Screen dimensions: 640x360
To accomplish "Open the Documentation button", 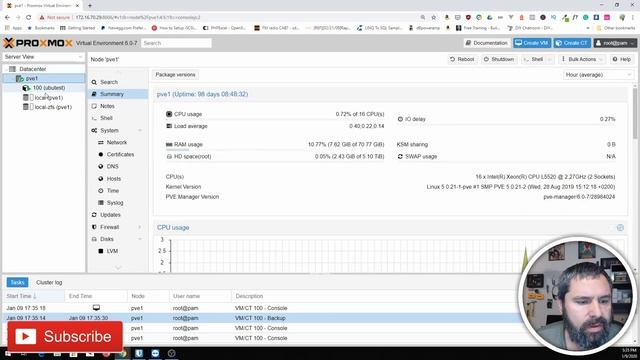I will [487, 43].
